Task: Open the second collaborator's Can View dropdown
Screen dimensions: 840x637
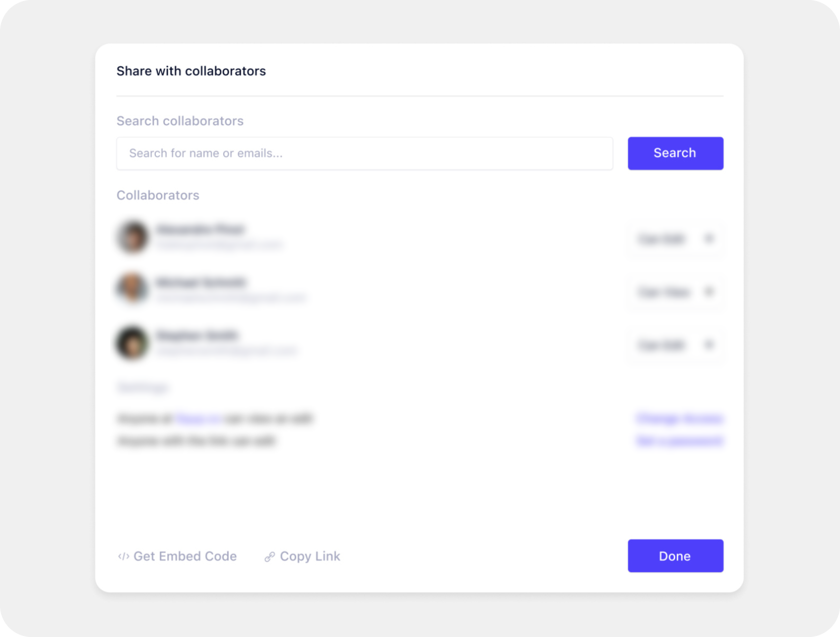Action: pos(675,292)
